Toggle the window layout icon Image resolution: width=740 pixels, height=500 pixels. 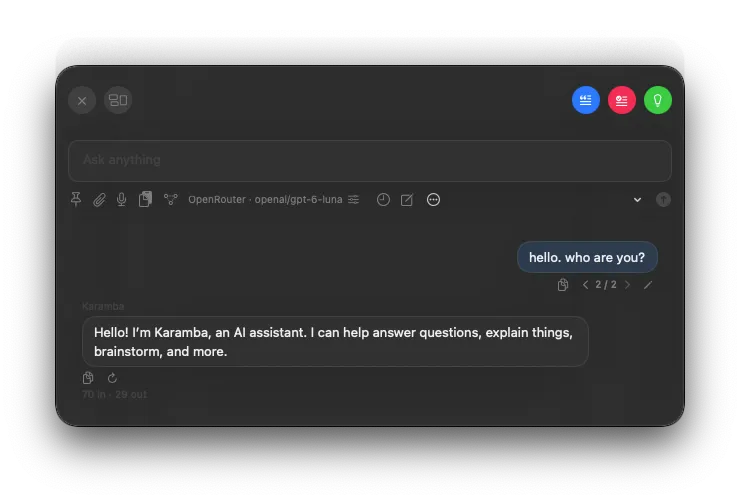tap(118, 100)
